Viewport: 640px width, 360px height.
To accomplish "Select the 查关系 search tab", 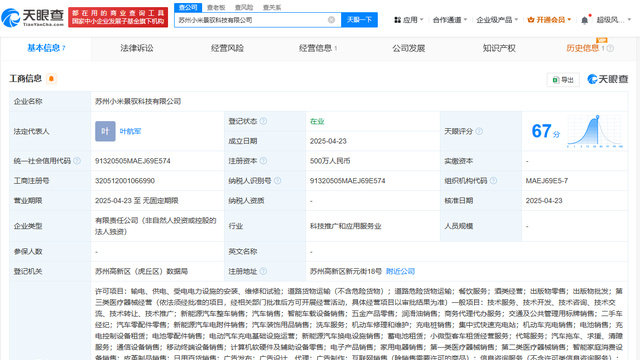I will click(x=272, y=7).
